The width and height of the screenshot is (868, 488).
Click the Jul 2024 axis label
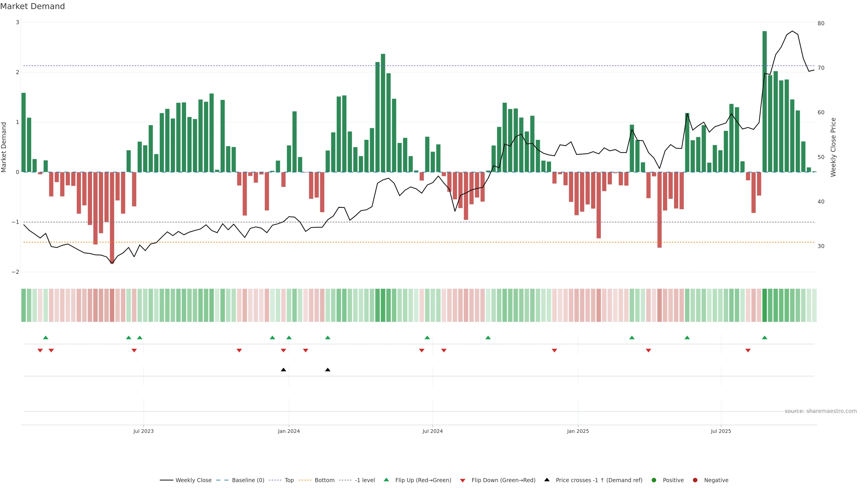click(x=433, y=431)
